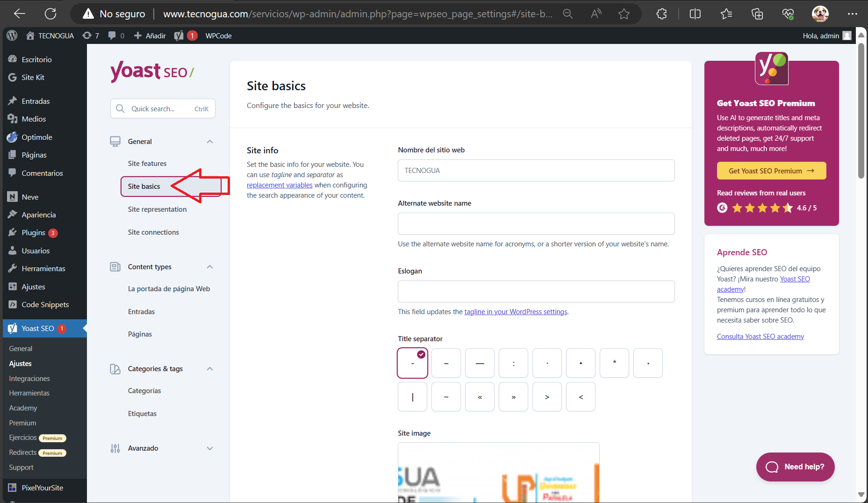Collapse the General section chevron

[x=210, y=142]
